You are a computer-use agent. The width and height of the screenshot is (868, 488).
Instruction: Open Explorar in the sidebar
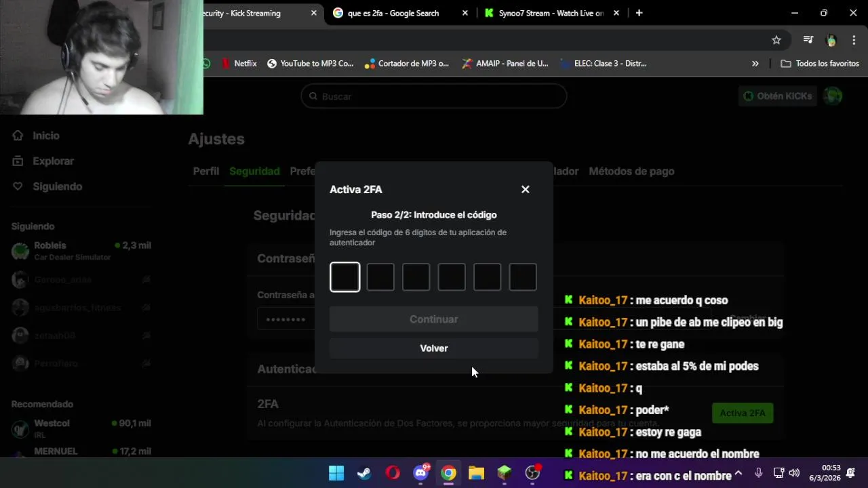point(43,161)
